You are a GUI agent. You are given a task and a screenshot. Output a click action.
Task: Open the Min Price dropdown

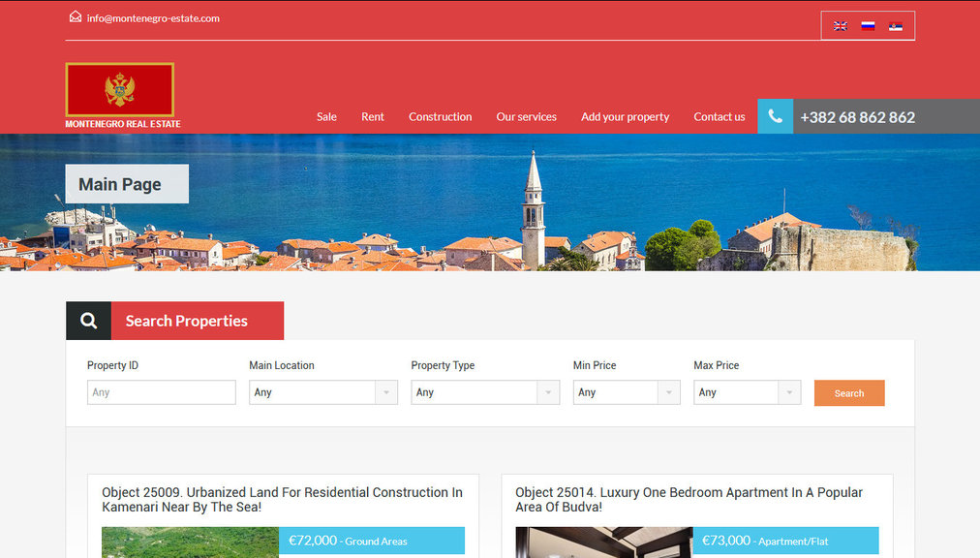627,392
